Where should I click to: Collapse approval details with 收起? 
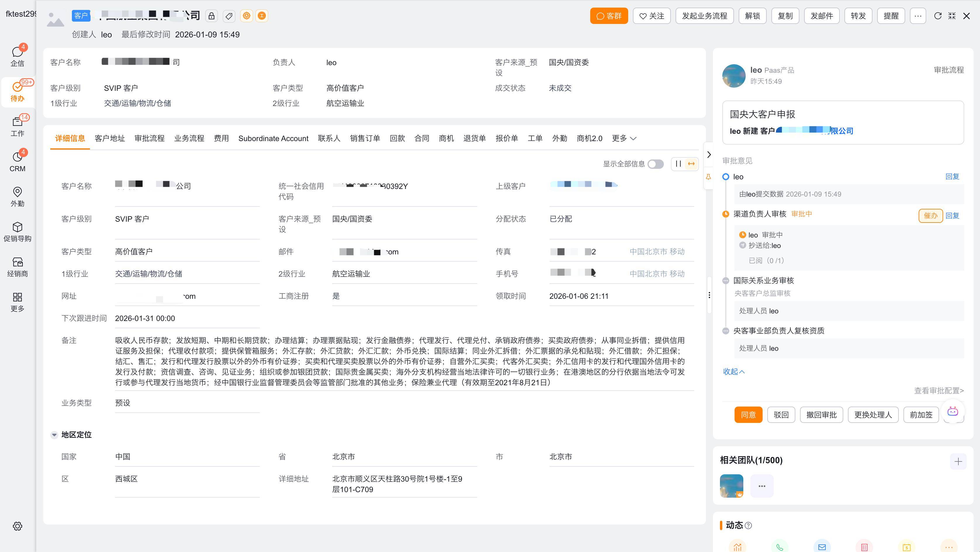coord(733,372)
